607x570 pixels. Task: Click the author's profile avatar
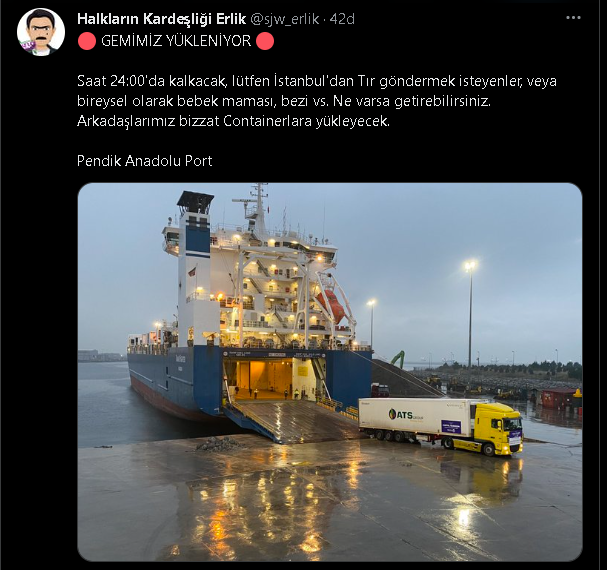[41, 33]
